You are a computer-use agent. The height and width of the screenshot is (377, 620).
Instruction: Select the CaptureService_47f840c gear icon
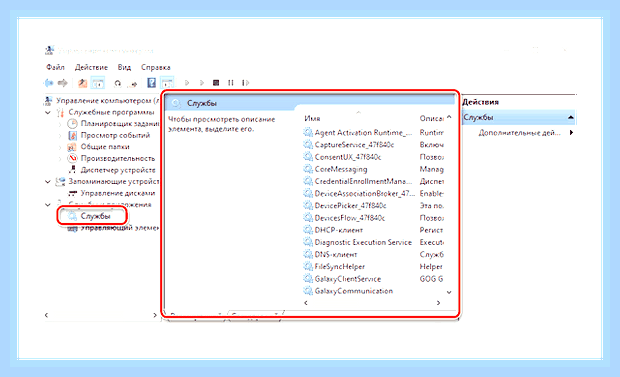(x=308, y=145)
